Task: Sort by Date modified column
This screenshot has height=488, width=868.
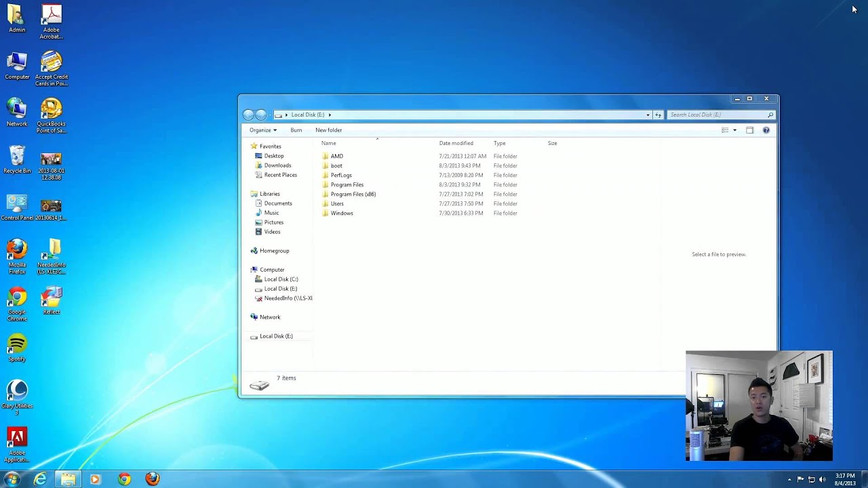Action: tap(456, 143)
